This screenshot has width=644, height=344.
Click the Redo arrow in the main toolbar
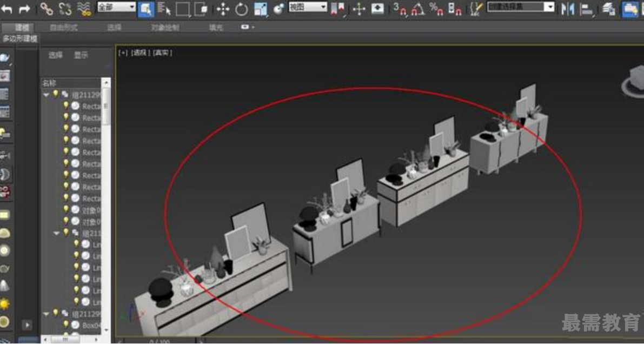point(25,9)
